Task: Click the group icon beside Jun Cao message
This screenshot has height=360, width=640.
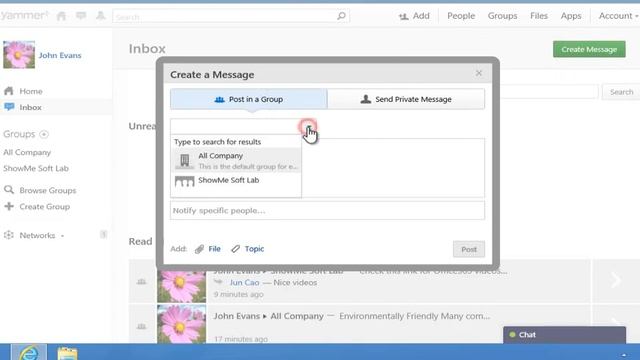Action: click(141, 282)
